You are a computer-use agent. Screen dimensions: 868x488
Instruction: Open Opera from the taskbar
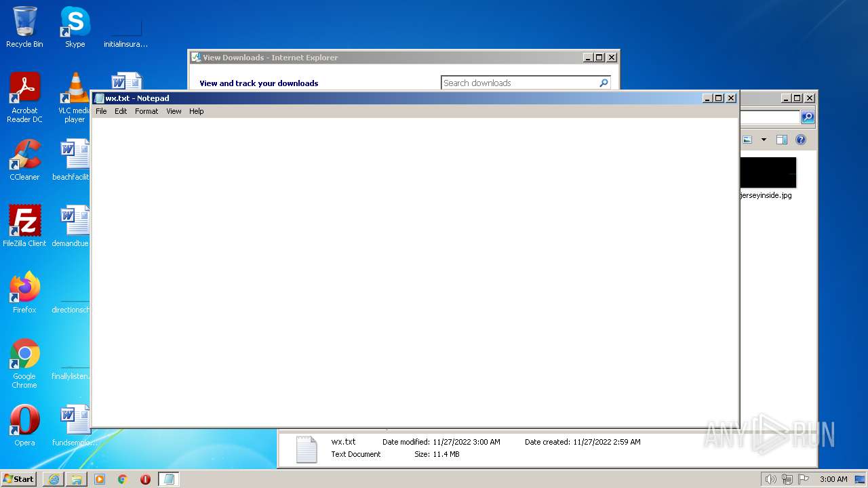pyautogui.click(x=145, y=479)
